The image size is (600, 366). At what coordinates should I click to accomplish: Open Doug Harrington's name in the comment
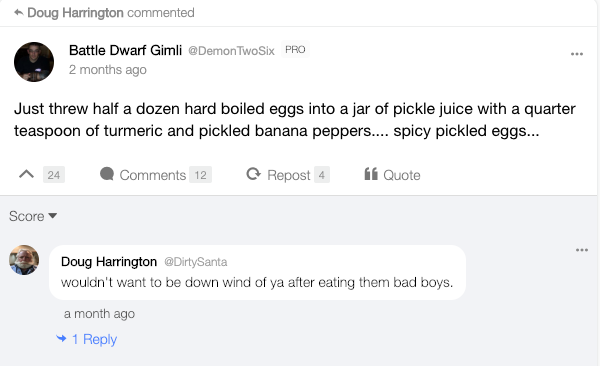(109, 261)
